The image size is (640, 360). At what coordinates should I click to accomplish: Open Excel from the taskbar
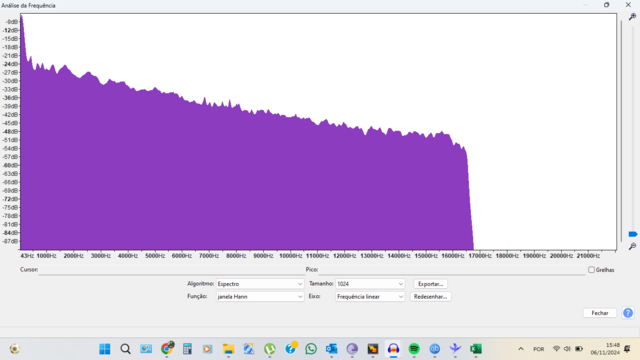476,349
